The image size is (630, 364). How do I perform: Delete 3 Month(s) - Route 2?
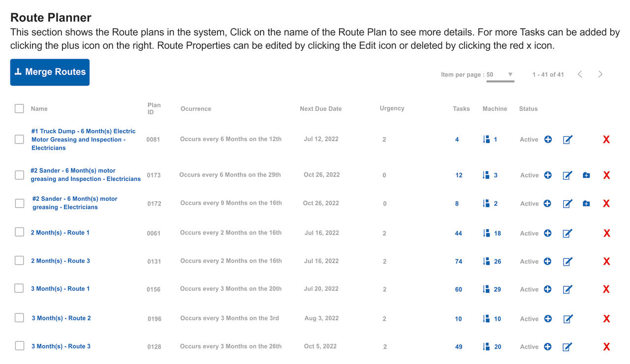pos(606,319)
